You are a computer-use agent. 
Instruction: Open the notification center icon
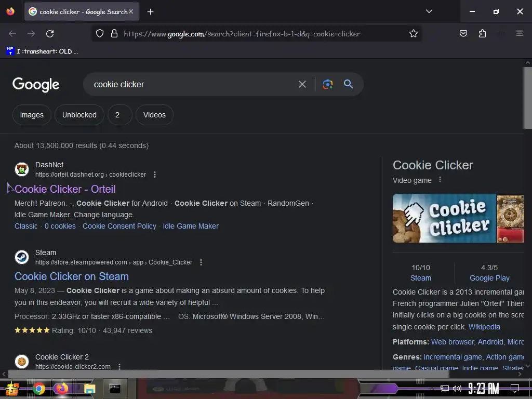[515, 389]
